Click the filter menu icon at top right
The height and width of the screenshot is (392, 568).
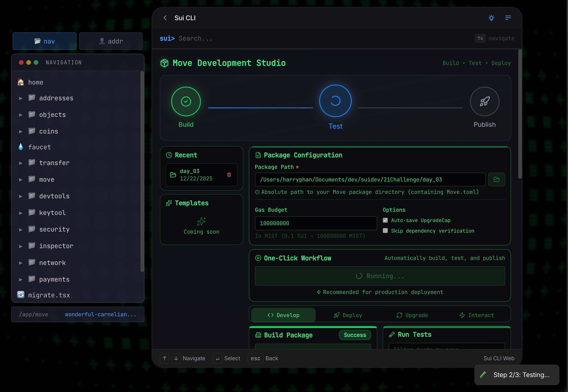pyautogui.click(x=508, y=18)
